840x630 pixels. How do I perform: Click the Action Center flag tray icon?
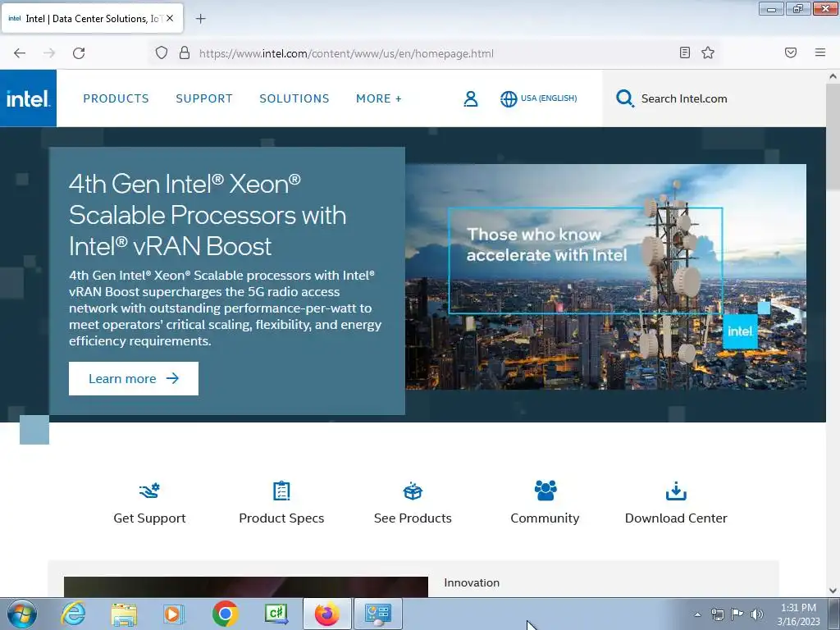737,614
